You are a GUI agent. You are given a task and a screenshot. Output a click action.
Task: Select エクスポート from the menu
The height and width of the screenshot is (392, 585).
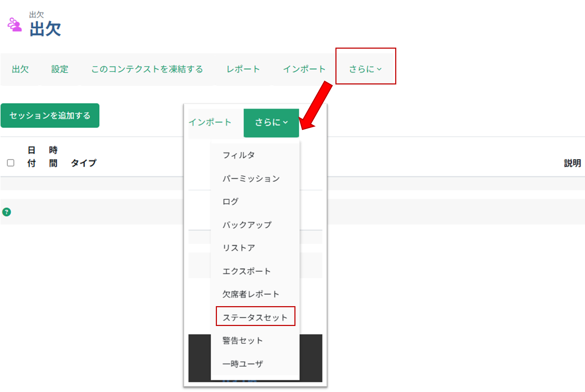coord(247,271)
